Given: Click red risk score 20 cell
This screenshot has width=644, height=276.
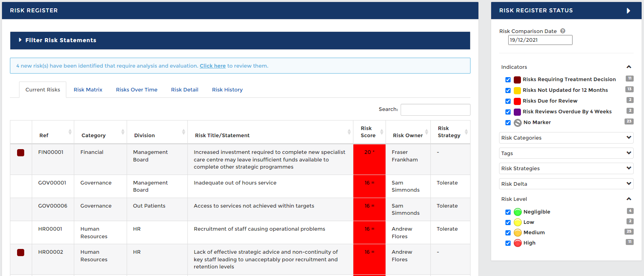Looking at the screenshot, I should [369, 159].
